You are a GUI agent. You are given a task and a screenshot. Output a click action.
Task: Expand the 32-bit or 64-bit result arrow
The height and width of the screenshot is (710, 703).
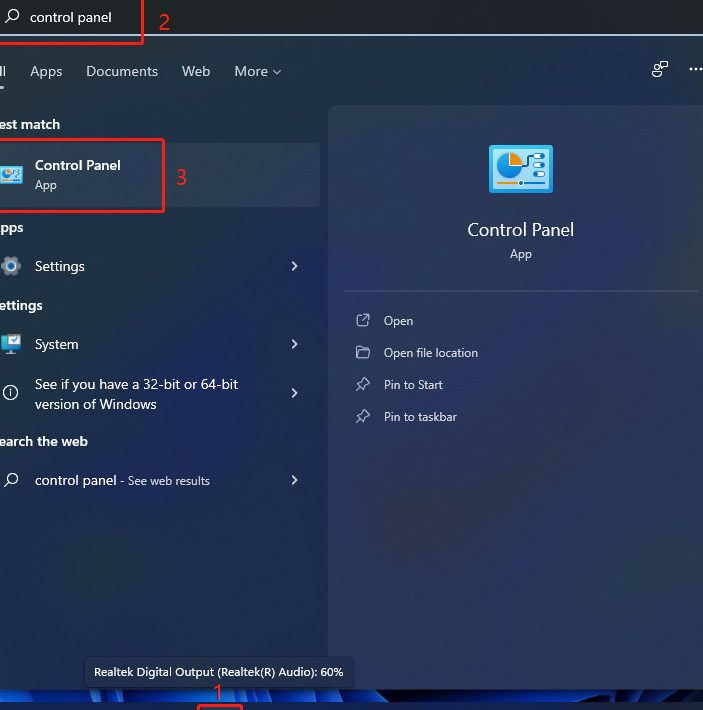coord(295,393)
